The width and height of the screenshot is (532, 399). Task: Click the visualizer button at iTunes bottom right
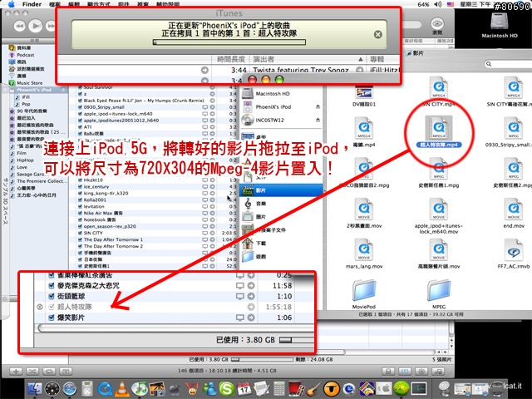coord(421,372)
